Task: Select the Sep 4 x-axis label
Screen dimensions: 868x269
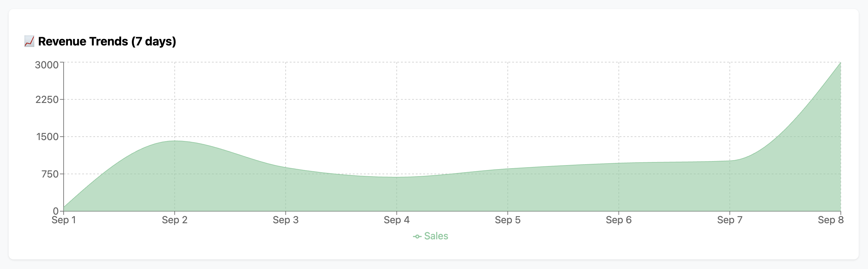Action: coord(397,220)
